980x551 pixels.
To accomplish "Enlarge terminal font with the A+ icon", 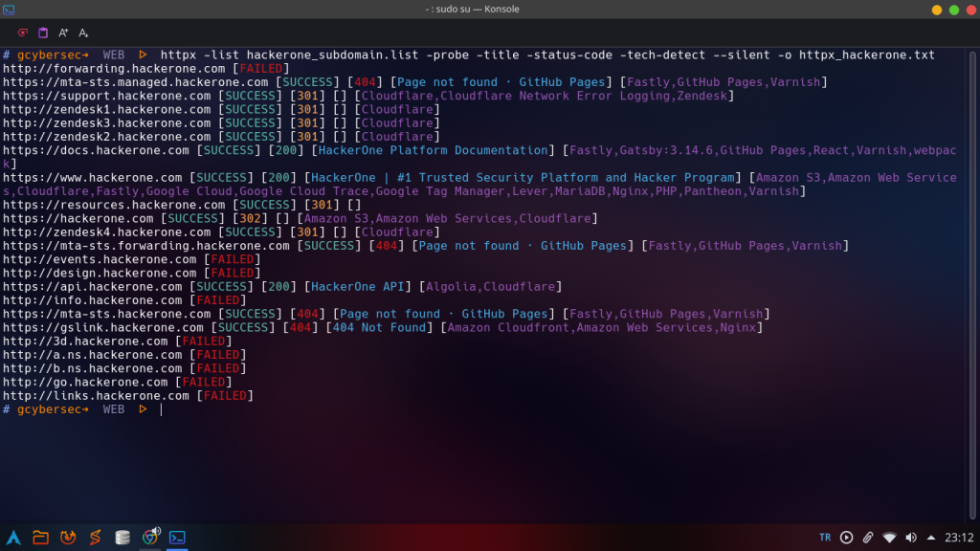I will click(x=64, y=33).
